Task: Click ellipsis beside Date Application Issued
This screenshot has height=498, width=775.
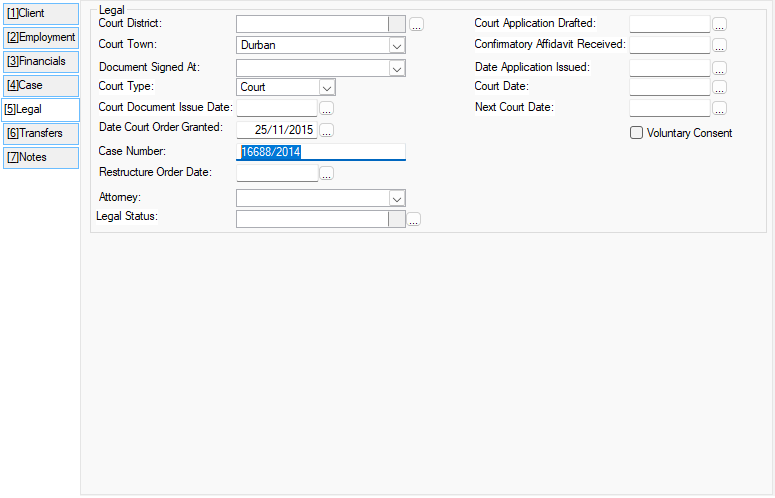Action: click(x=719, y=68)
